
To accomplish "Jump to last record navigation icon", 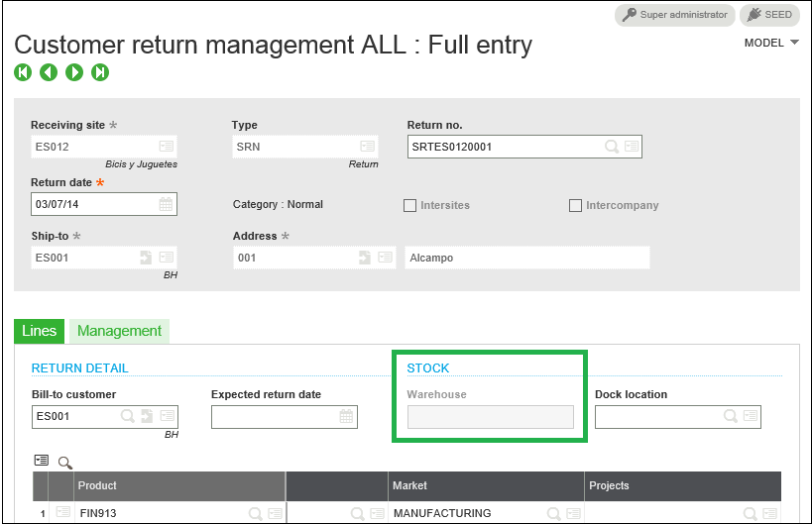I will click(x=100, y=72).
